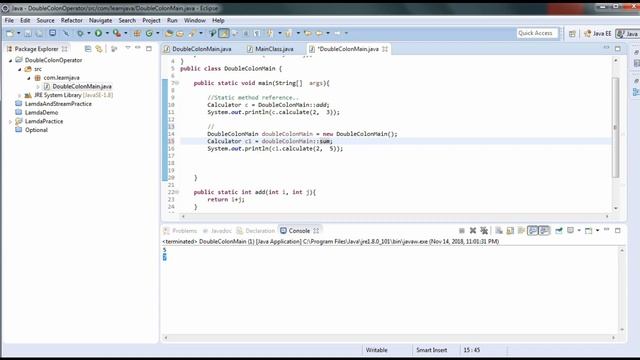Minimize the Package Explorer view
Image resolution: width=640 pixels, height=360 pixels.
pyautogui.click(x=138, y=48)
